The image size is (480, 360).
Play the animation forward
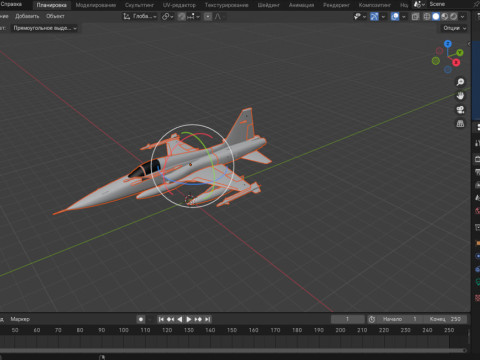pyautogui.click(x=189, y=319)
